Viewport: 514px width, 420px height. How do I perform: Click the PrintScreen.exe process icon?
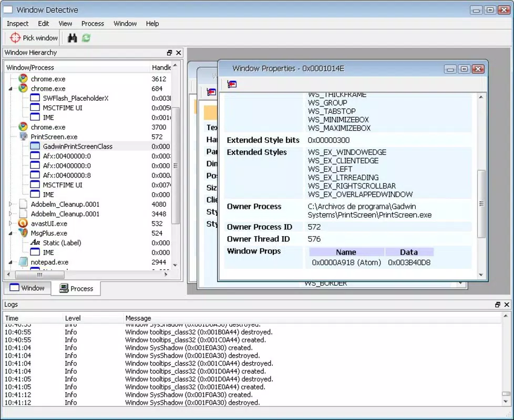[x=23, y=136]
